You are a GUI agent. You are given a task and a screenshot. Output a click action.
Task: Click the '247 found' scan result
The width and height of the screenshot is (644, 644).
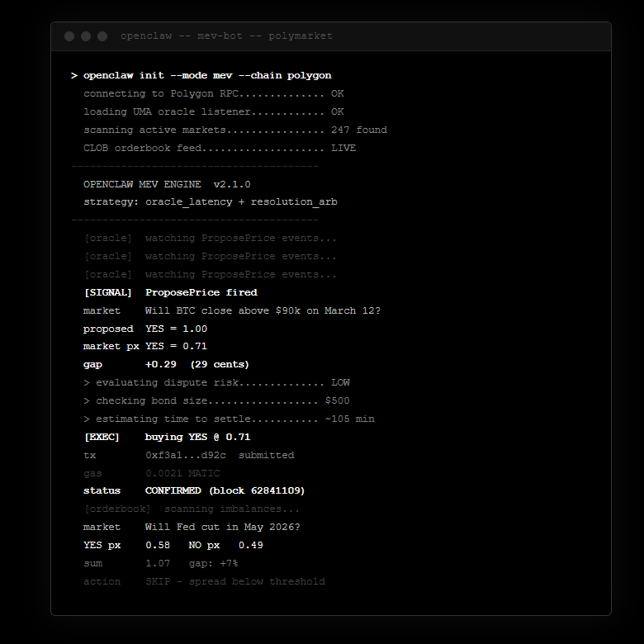(358, 130)
